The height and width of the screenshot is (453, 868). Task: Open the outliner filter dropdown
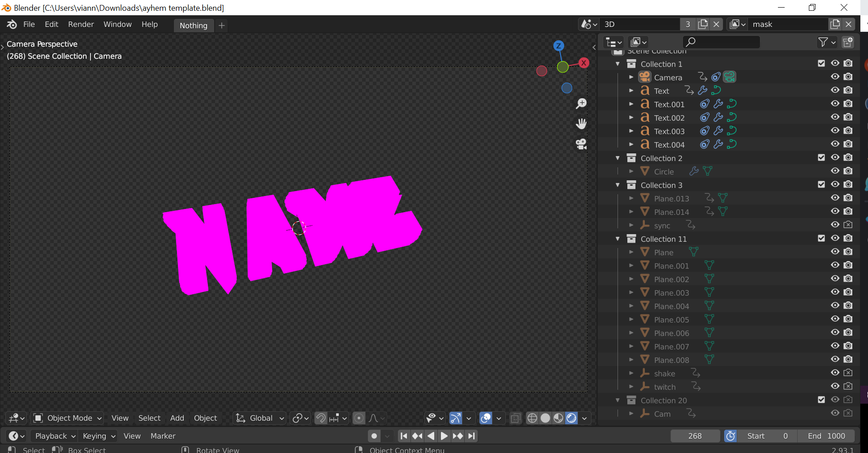tap(827, 42)
